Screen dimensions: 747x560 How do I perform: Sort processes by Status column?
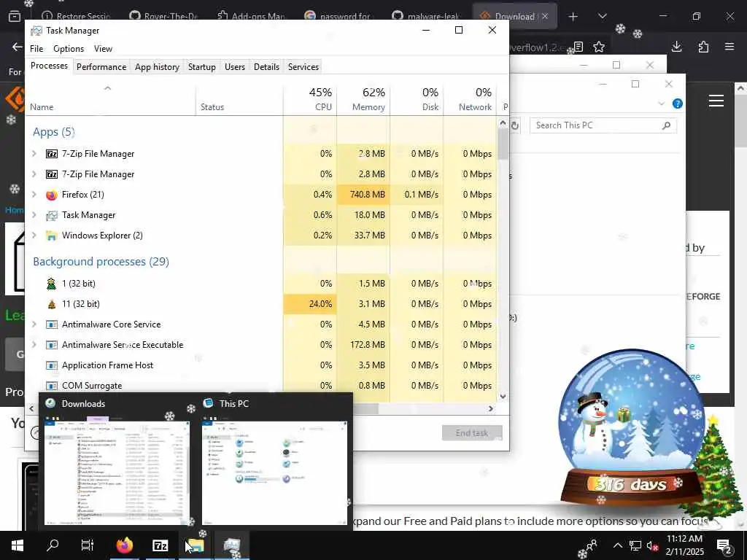pyautogui.click(x=239, y=99)
